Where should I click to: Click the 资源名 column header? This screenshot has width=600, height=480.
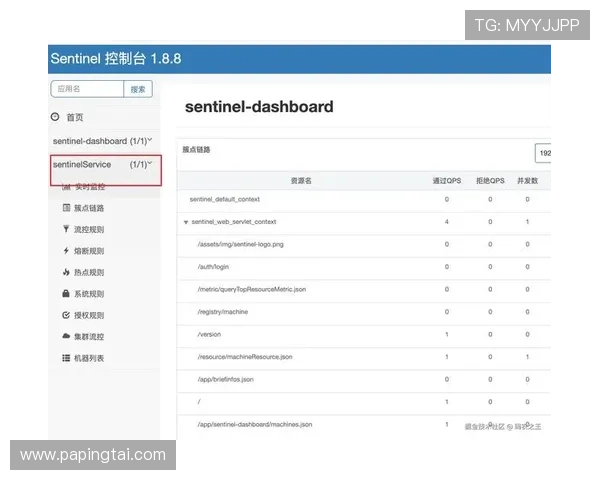301,181
